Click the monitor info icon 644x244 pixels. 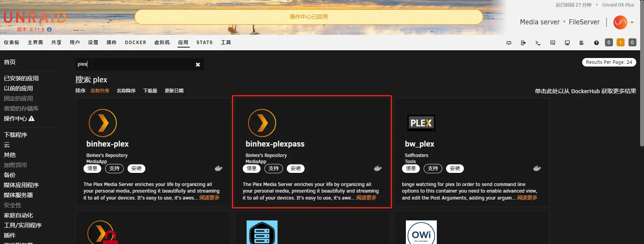(x=567, y=43)
